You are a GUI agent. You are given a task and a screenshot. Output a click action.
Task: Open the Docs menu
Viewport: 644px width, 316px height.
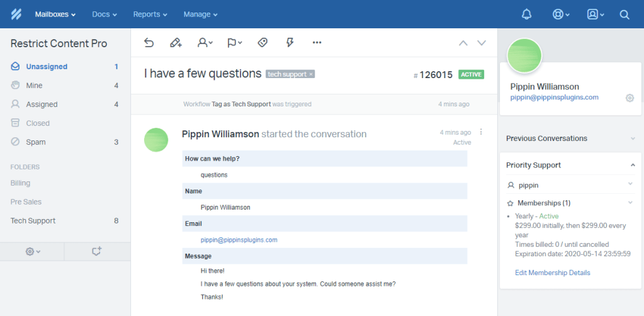pyautogui.click(x=105, y=14)
